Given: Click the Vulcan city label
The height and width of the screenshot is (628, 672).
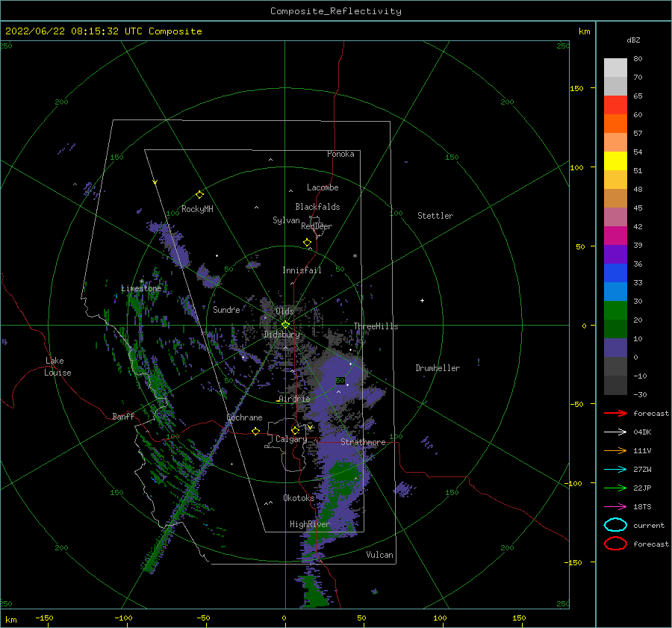Looking at the screenshot, I should pos(380,555).
